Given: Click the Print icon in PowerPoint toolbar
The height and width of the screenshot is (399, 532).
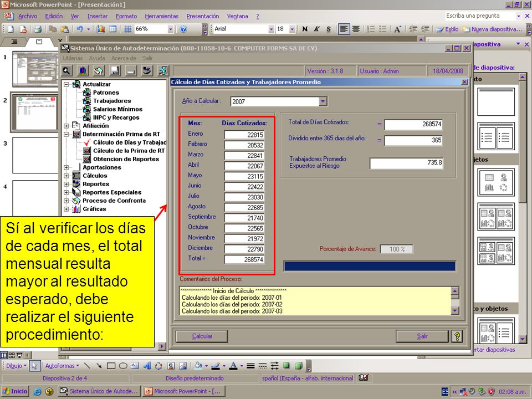Looking at the screenshot, I should (x=38, y=29).
